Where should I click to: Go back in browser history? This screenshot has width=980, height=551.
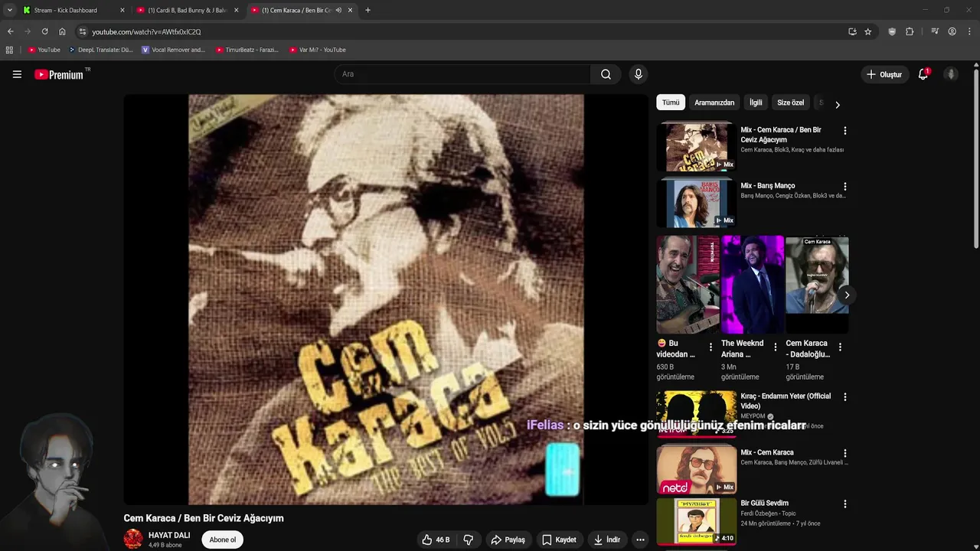[x=10, y=31]
